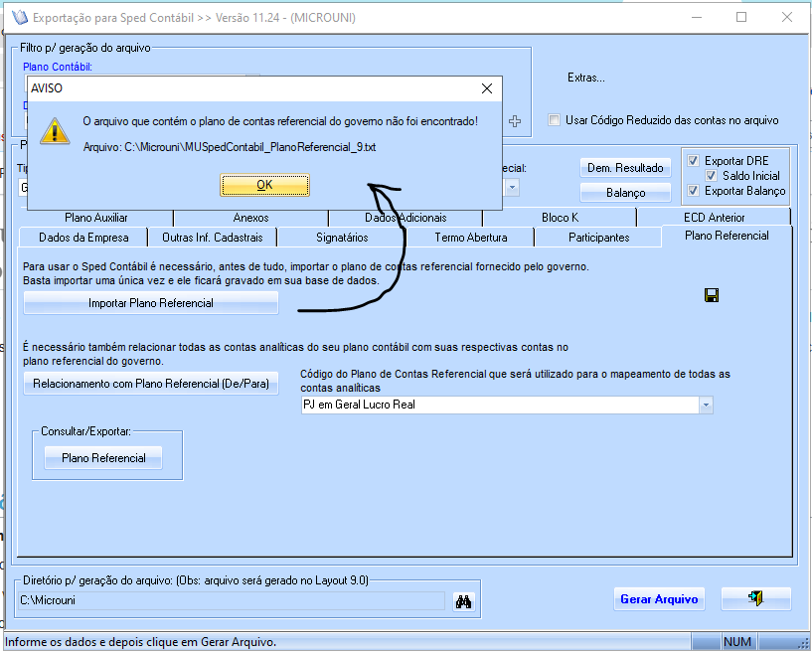Switch to the Signatários tab
Image resolution: width=812 pixels, height=653 pixels.
coord(342,238)
